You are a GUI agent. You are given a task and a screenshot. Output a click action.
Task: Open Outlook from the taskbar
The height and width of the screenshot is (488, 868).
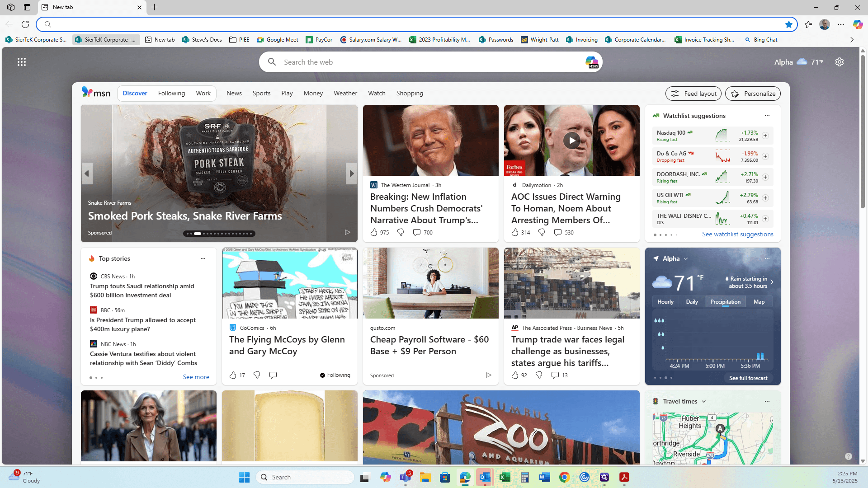pos(485,477)
